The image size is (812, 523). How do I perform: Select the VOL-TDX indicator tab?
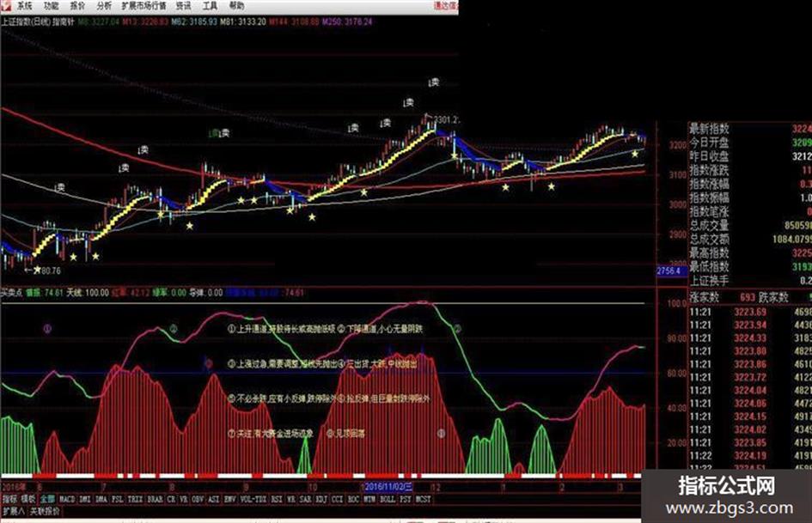tap(253, 499)
